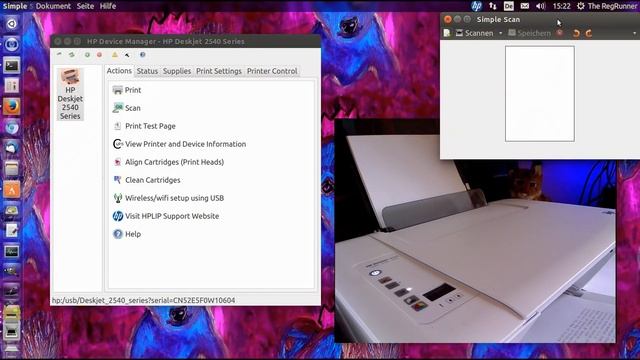Launch Terminal from the dock
The image size is (640, 360).
click(11, 65)
